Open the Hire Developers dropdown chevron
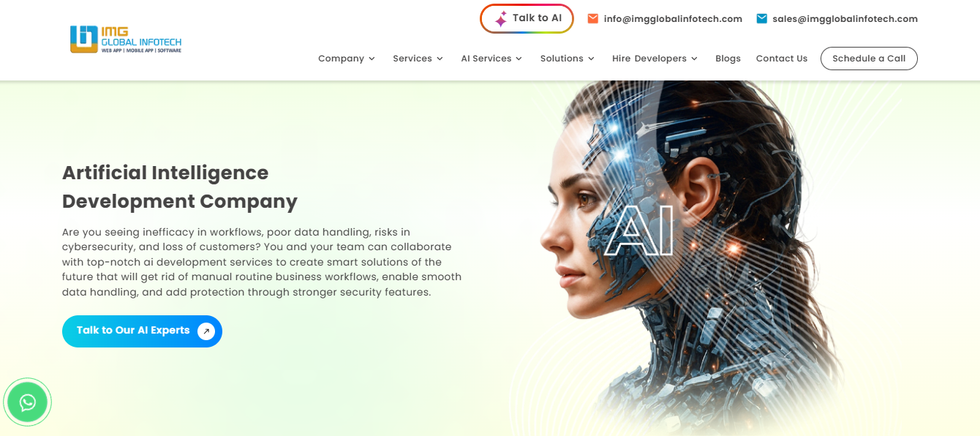The width and height of the screenshot is (980, 436). pos(694,59)
